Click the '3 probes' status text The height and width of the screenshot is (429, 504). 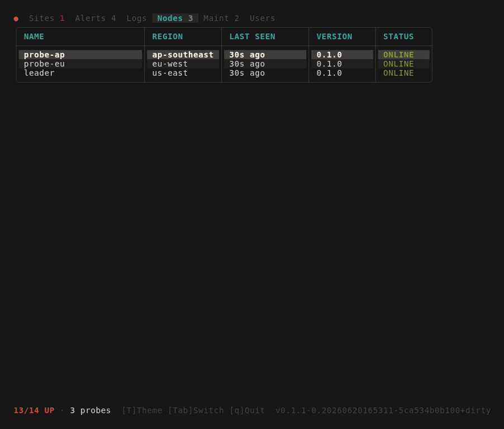(x=91, y=411)
